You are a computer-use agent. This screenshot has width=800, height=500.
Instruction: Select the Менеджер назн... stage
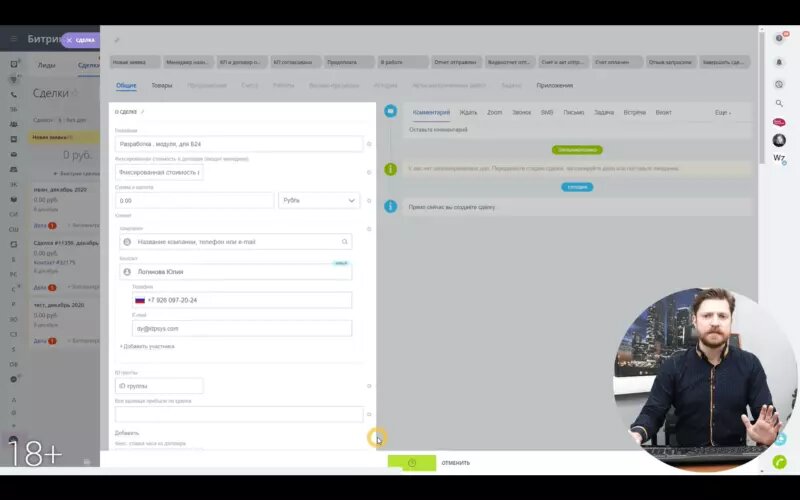pyautogui.click(x=188, y=62)
